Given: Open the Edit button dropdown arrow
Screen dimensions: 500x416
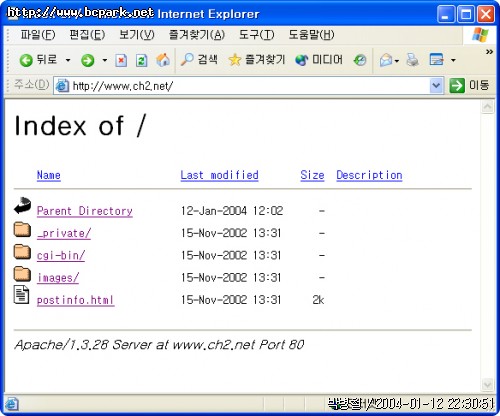Looking at the screenshot, I should click(453, 60).
